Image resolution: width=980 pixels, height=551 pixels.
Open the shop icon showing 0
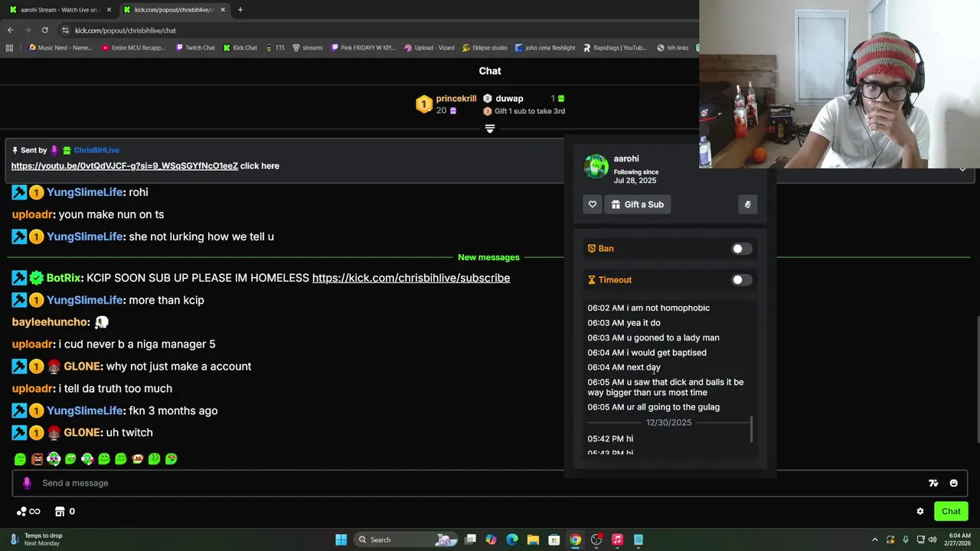(x=65, y=511)
